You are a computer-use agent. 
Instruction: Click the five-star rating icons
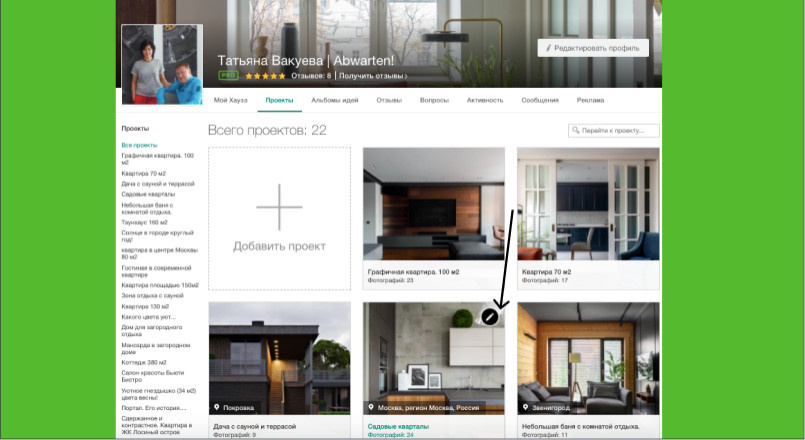[x=265, y=76]
